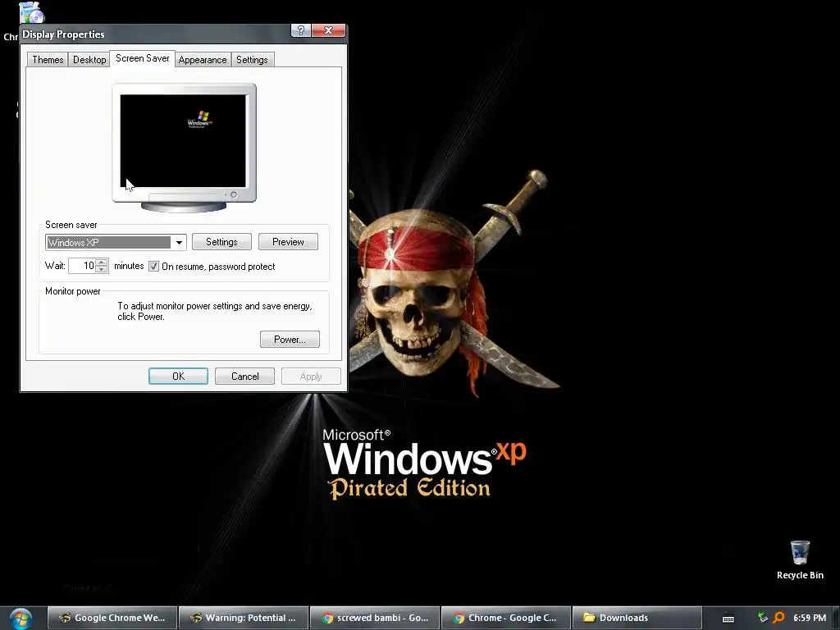This screenshot has width=840, height=630.
Task: Switch to the Appearance tab
Action: point(203,59)
